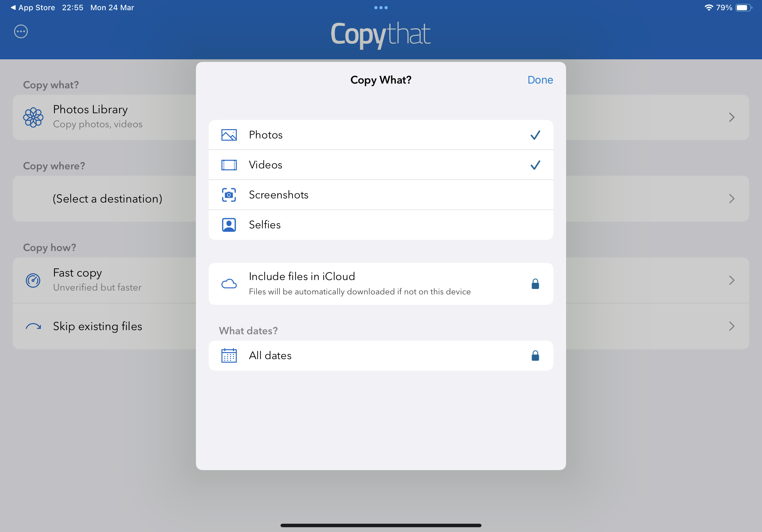Open the circled ellipsis menu
This screenshot has width=762, height=532.
(x=21, y=32)
